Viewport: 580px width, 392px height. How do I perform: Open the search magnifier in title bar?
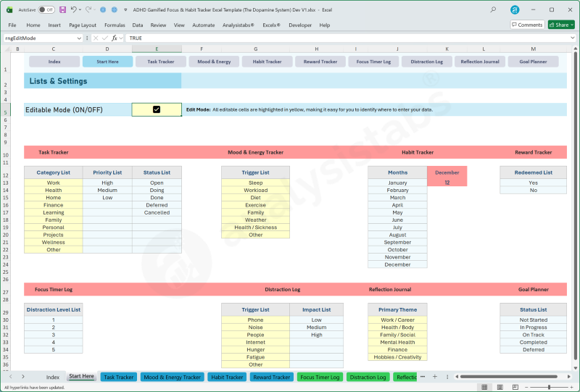pos(494,10)
